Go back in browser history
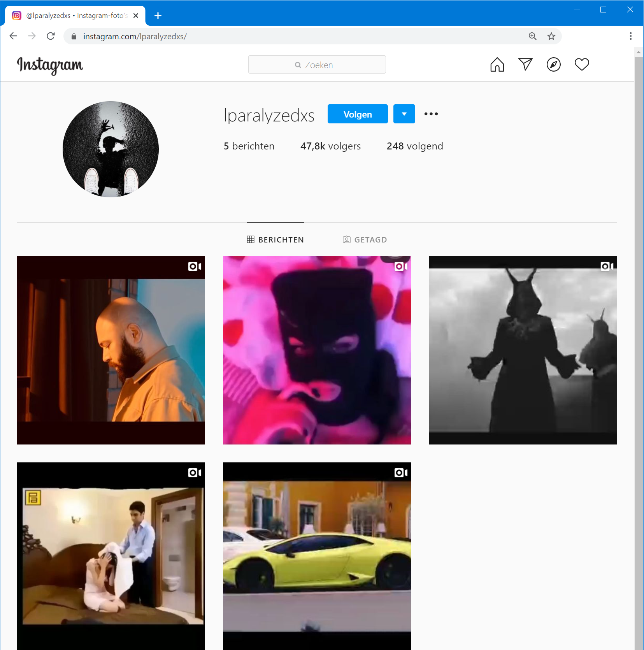Viewport: 644px width, 650px height. click(13, 36)
